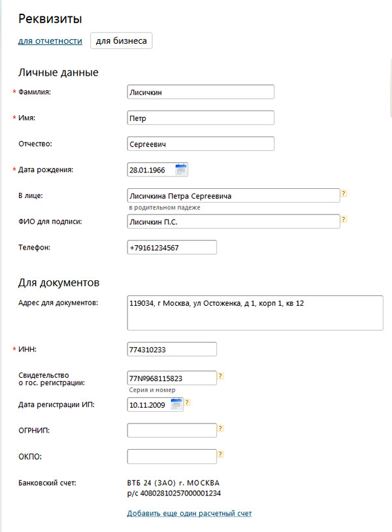Click the empty ОГРНИП field
The width and height of the screenshot is (392, 532).
[x=172, y=431]
